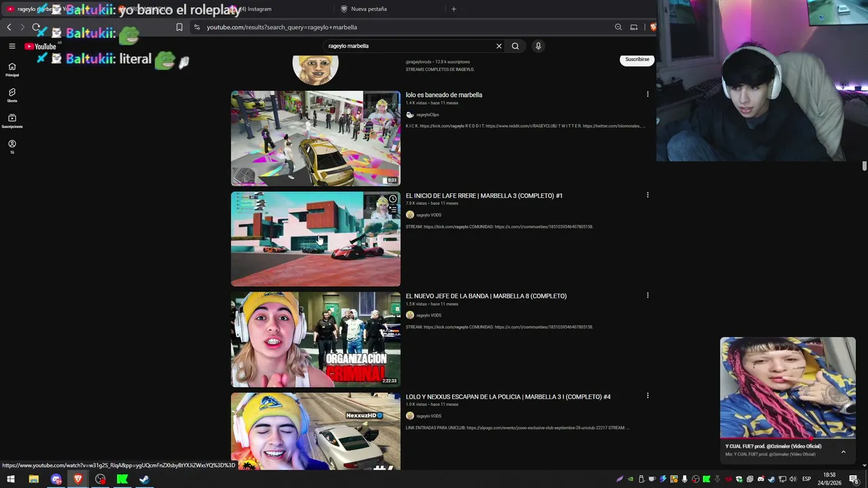Open the browser zoom magnifier icon
The image size is (868, 488).
[x=618, y=27]
